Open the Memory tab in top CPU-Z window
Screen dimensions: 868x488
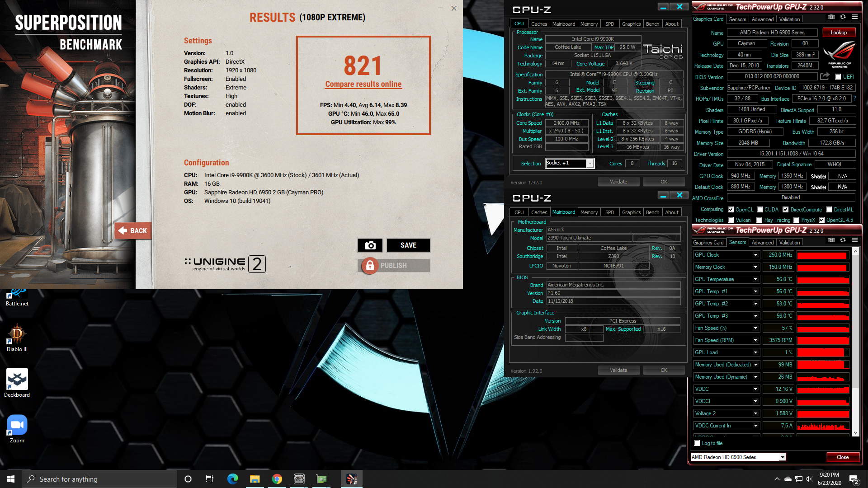click(589, 24)
